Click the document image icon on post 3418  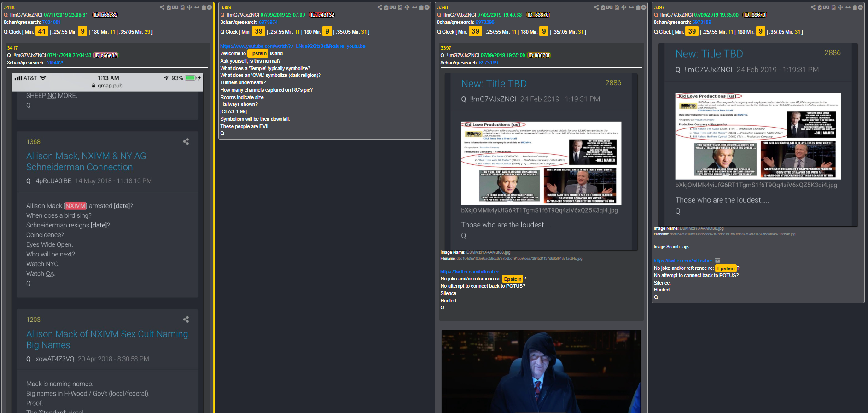182,7
